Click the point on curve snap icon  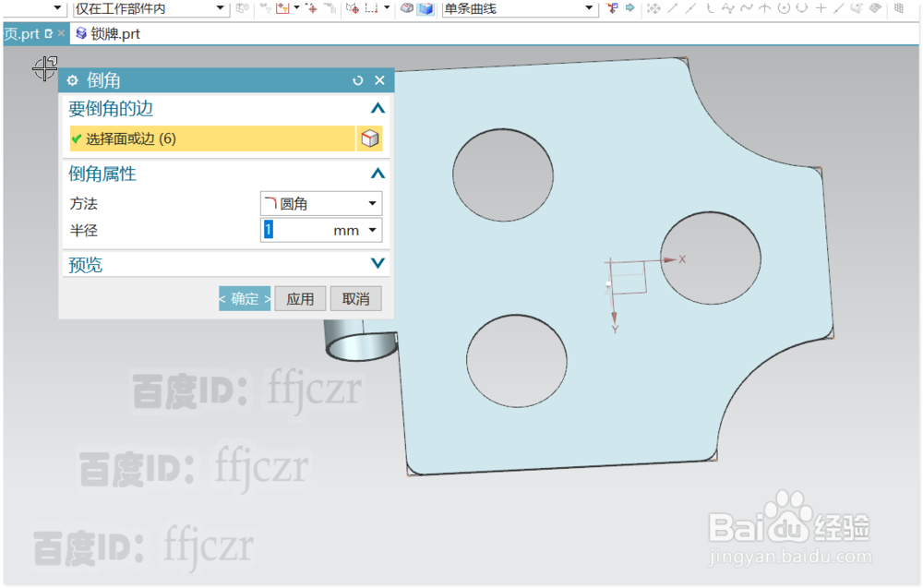pyautogui.click(x=839, y=8)
